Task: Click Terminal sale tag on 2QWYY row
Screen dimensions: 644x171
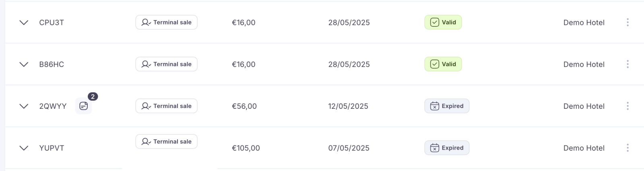Action: [x=166, y=106]
